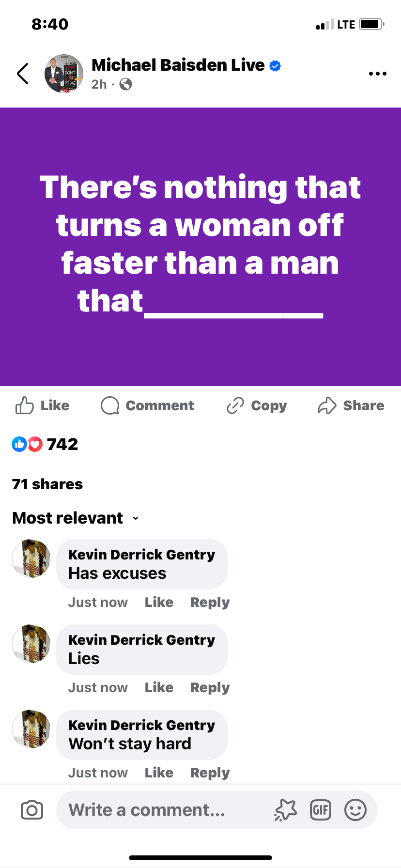View the 71 shares list

click(x=47, y=484)
